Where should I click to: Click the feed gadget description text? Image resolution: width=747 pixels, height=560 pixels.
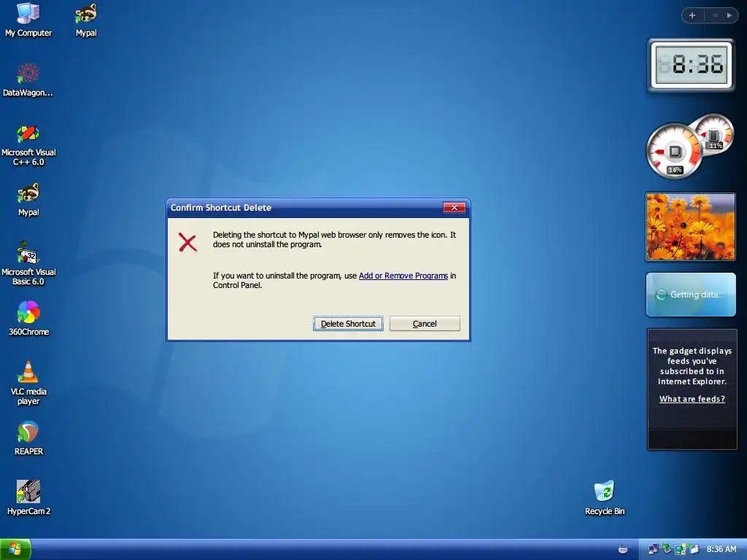coord(692,366)
